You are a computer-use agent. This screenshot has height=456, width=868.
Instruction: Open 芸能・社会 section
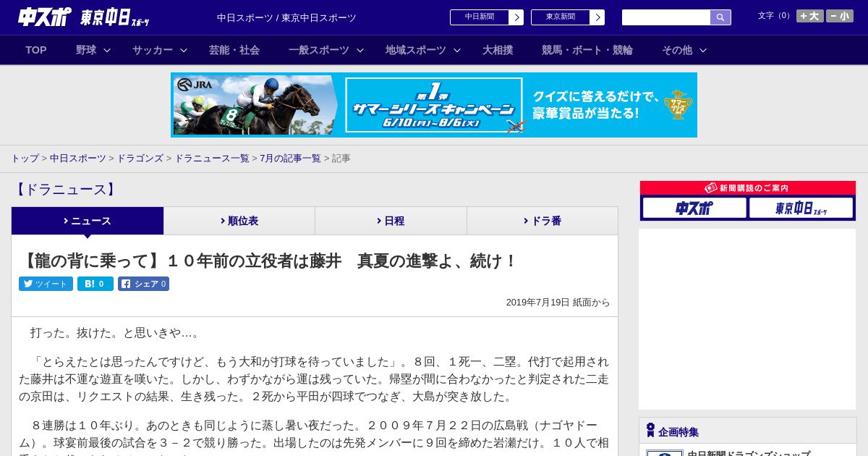[234, 50]
